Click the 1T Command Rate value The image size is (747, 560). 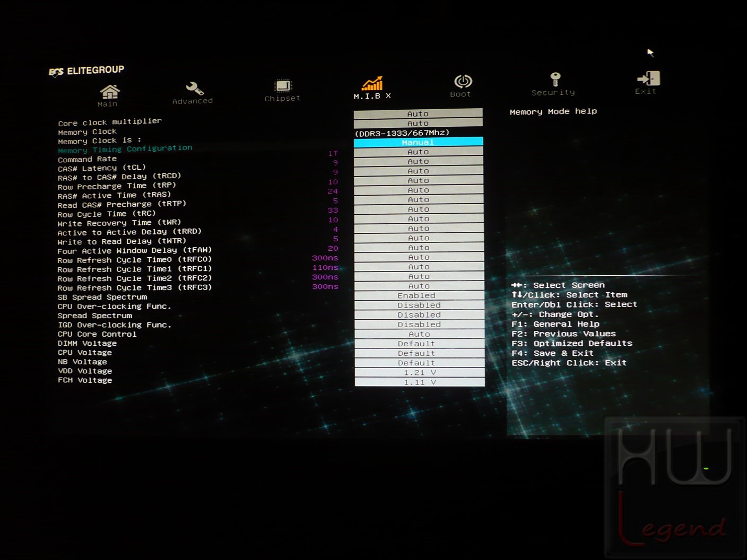(333, 153)
